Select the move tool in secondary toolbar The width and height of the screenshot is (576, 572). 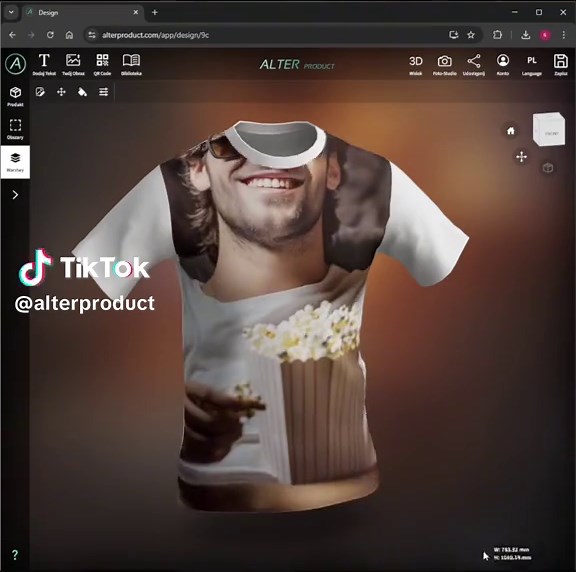coord(61,92)
